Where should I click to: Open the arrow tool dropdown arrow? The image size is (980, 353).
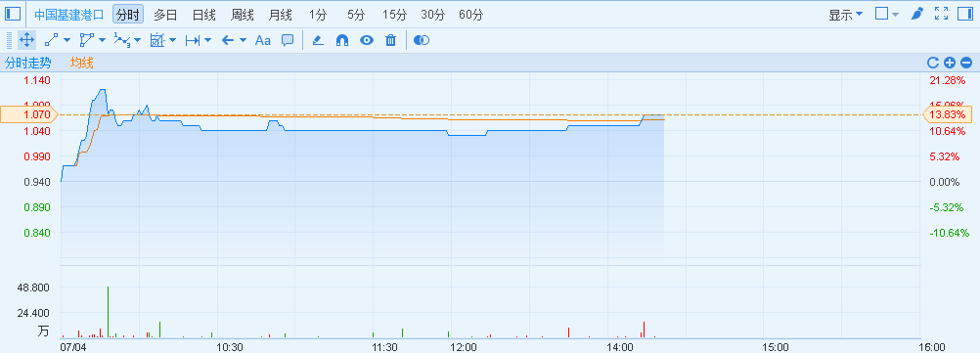tap(244, 41)
